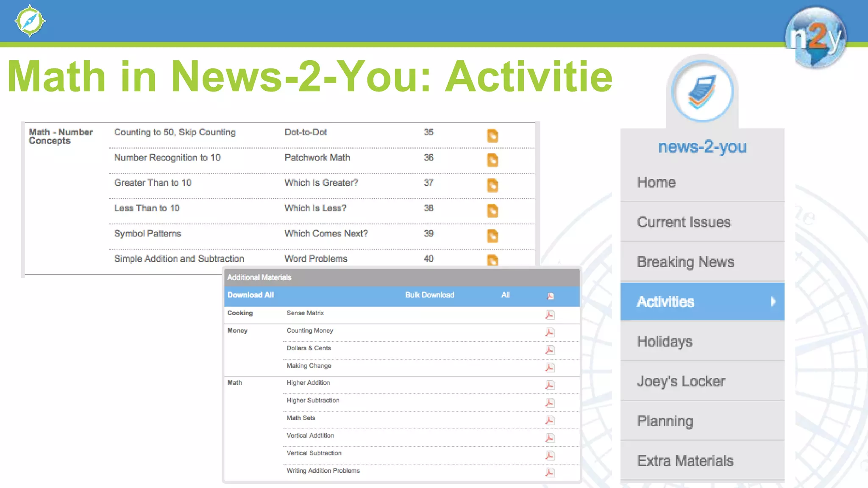
Task: Click the Cooking category label
Action: tap(240, 313)
